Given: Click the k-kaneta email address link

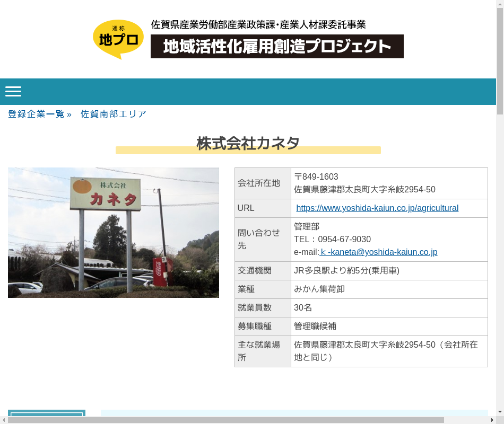Looking at the screenshot, I should 379,252.
